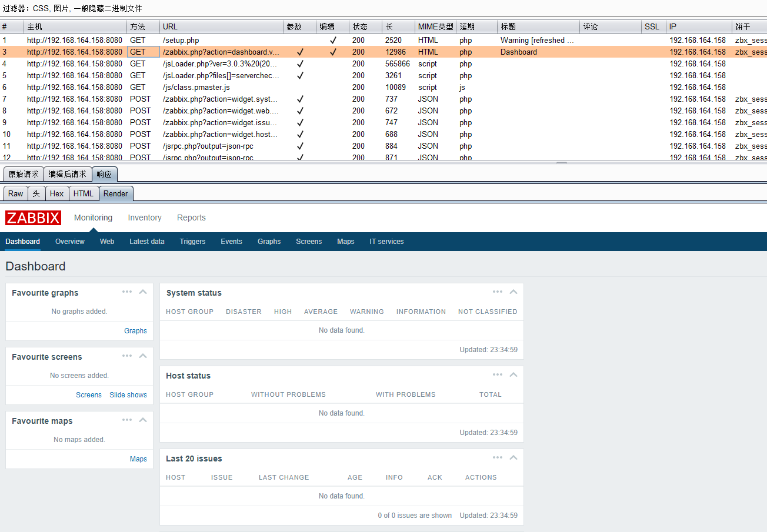Open the Favourite screens widget menu
767x532 pixels.
pos(127,355)
